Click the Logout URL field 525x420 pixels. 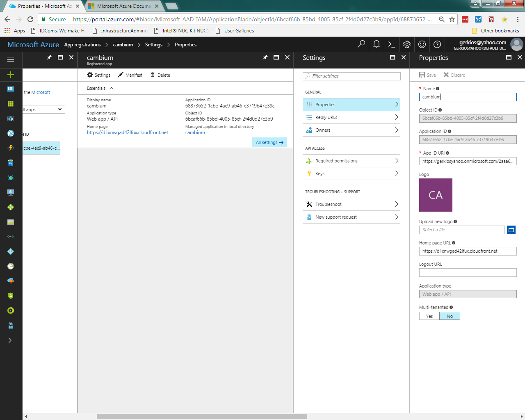point(468,272)
